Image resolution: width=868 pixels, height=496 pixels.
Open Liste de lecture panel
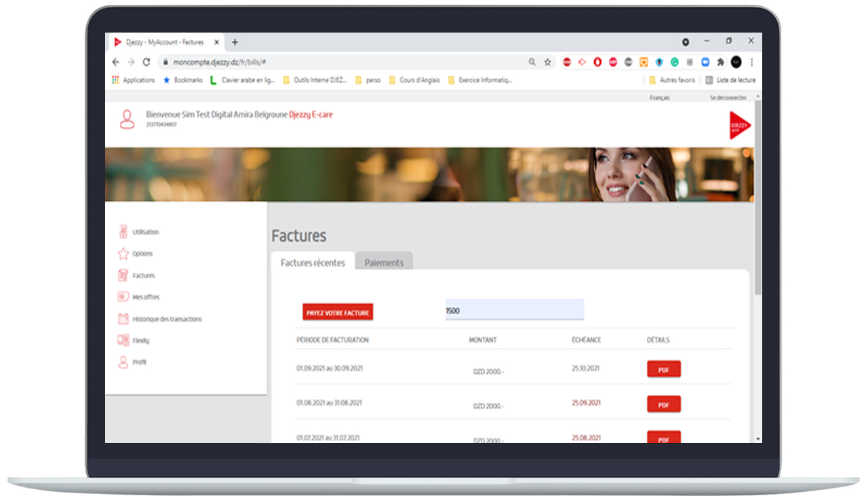pyautogui.click(x=730, y=80)
